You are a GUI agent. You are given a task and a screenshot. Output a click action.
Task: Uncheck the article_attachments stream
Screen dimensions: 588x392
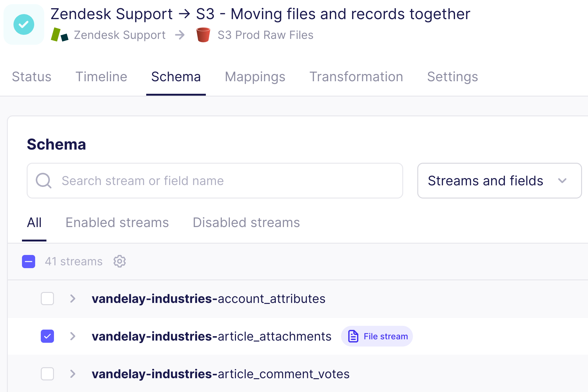pos(47,336)
